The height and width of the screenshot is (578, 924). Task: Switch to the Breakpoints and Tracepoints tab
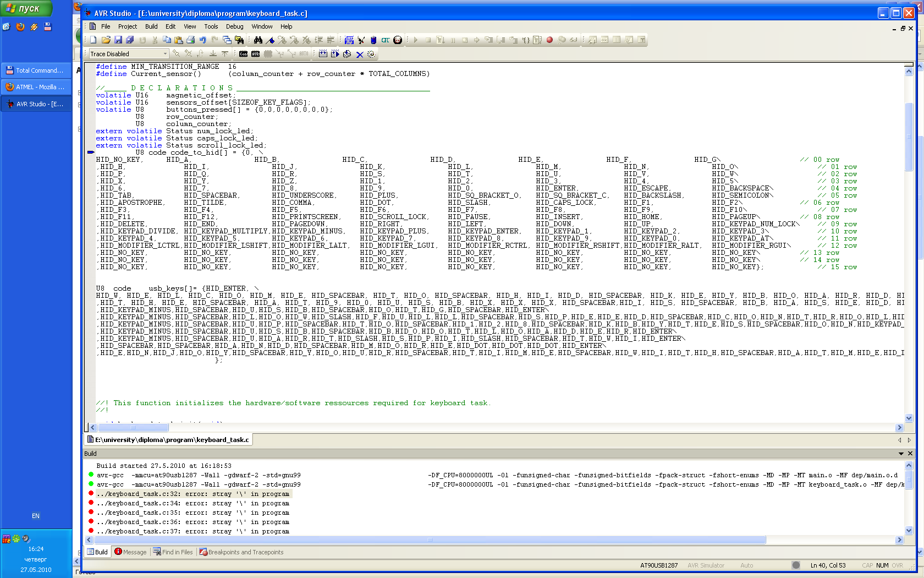(x=241, y=552)
